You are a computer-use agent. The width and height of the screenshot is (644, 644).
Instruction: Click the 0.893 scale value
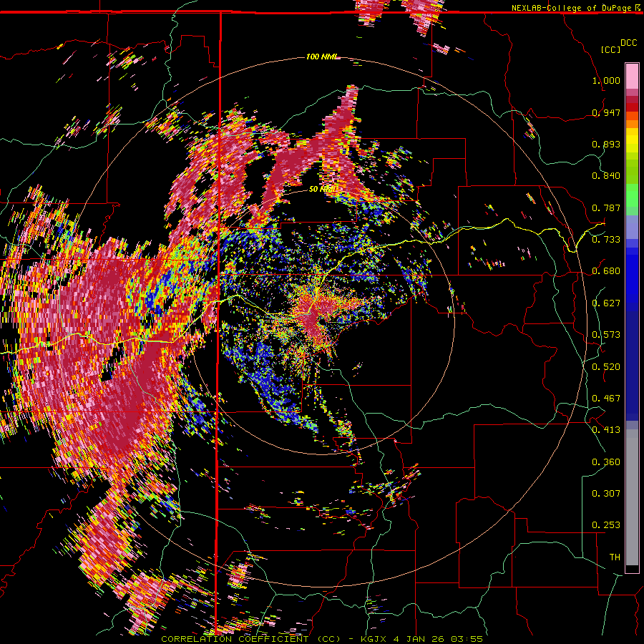(x=606, y=144)
